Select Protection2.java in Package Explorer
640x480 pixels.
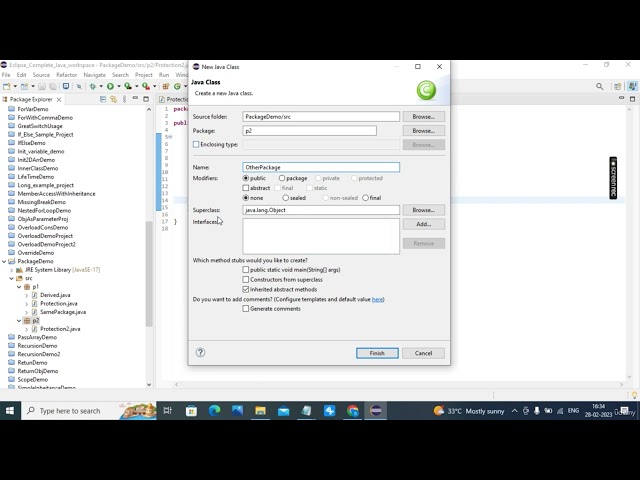click(60, 329)
